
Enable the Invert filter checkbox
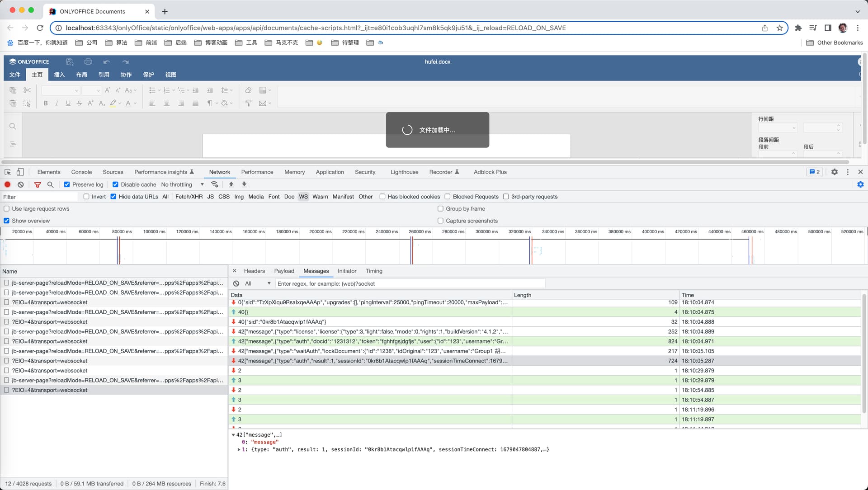click(x=86, y=197)
